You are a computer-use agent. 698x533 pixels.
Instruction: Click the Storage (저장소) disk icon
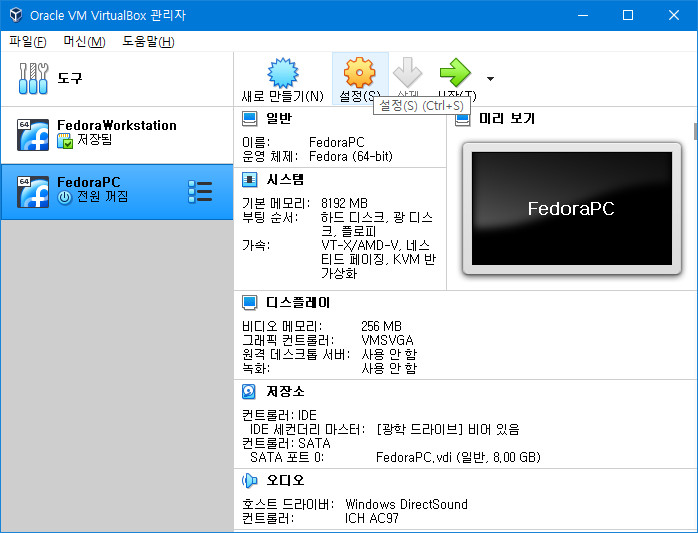point(249,391)
